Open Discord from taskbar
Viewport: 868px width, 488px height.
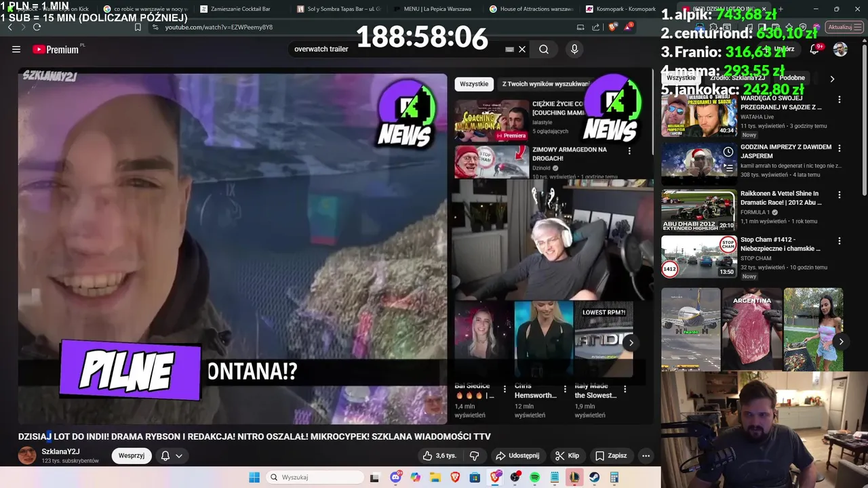396,477
